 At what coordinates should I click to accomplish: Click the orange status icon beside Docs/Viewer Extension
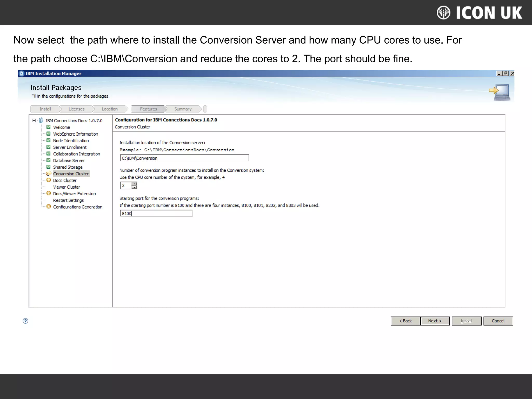tap(49, 193)
